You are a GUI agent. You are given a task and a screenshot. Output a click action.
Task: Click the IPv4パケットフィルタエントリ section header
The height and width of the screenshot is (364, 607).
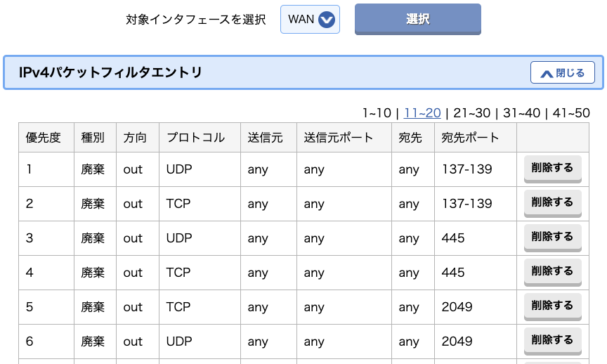tap(110, 72)
